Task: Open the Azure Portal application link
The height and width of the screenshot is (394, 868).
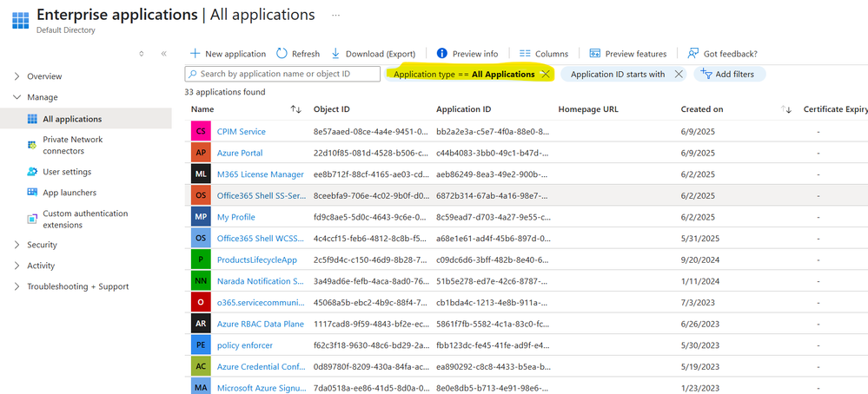Action: (x=240, y=153)
